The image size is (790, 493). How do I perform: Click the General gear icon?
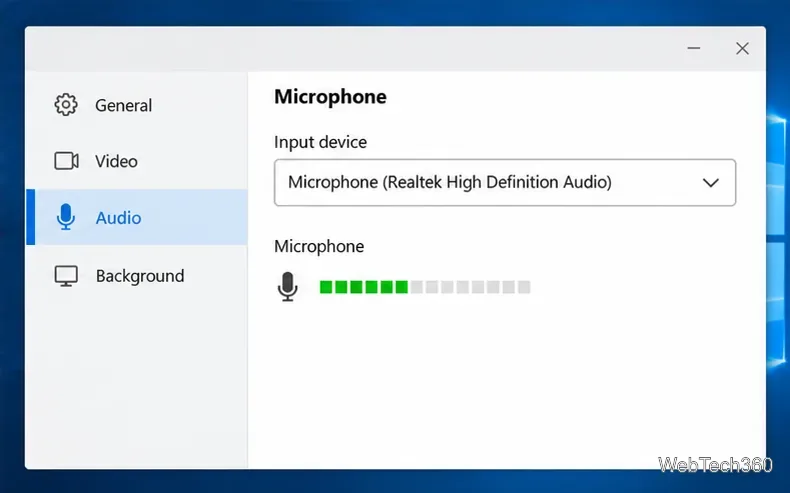coord(66,105)
